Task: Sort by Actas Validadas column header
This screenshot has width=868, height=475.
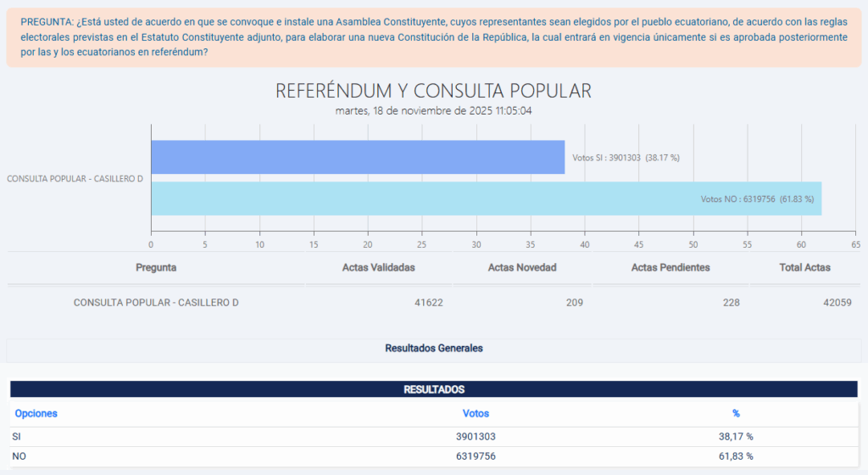Action: [x=378, y=267]
